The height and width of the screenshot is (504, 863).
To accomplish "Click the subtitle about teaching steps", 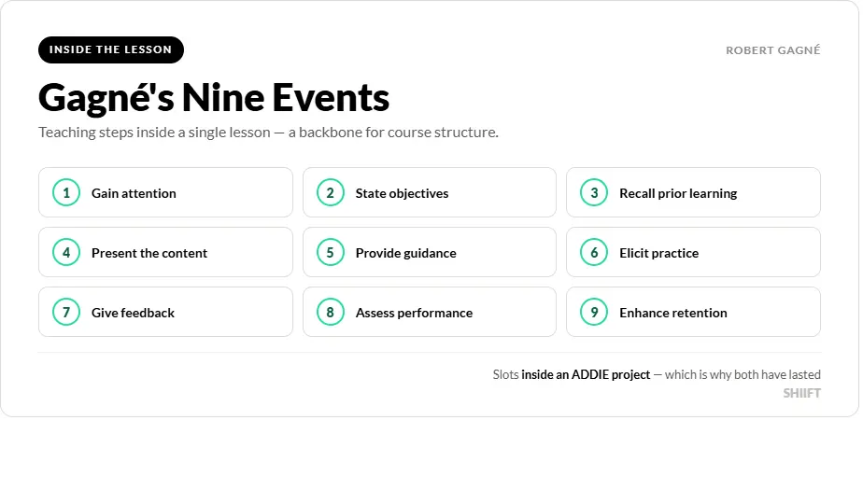I will click(x=268, y=133).
